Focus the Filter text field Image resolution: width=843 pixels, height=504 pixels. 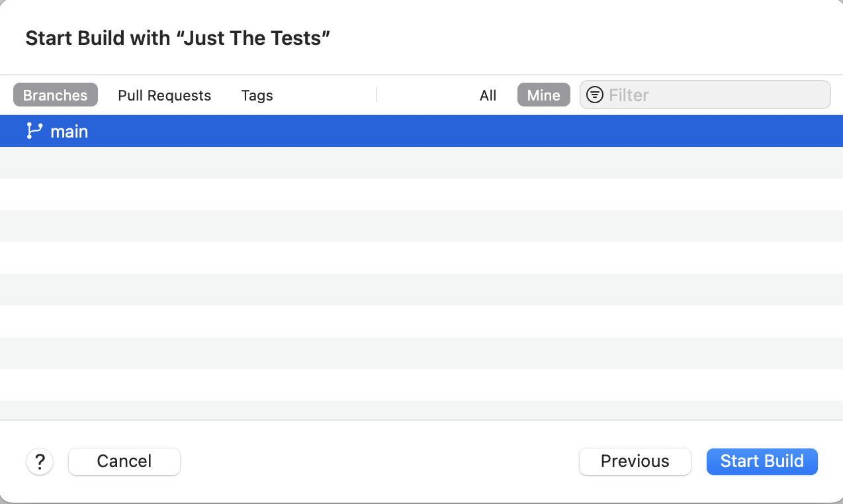pyautogui.click(x=715, y=95)
